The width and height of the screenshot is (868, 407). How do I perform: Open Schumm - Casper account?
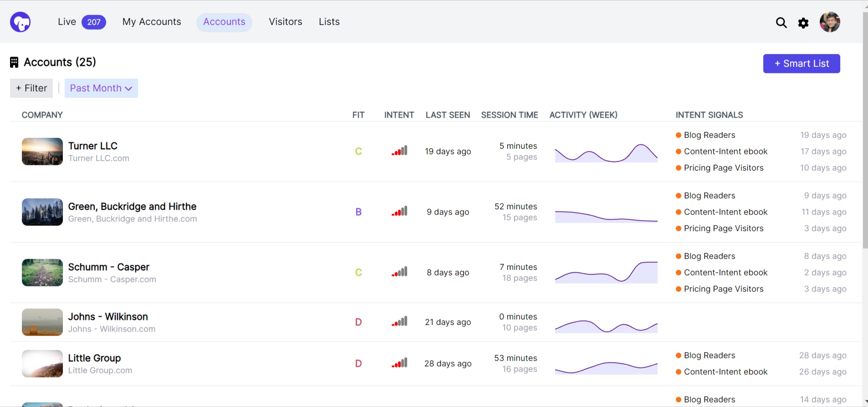pos(109,267)
